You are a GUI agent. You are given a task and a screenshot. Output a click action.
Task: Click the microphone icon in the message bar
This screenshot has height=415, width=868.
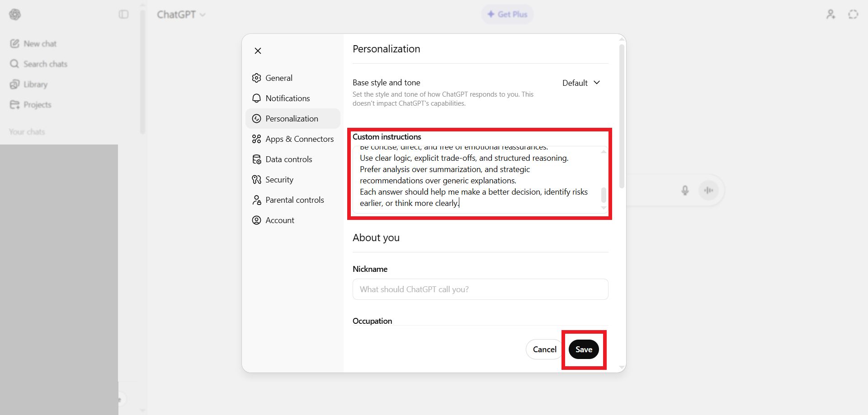(x=685, y=190)
